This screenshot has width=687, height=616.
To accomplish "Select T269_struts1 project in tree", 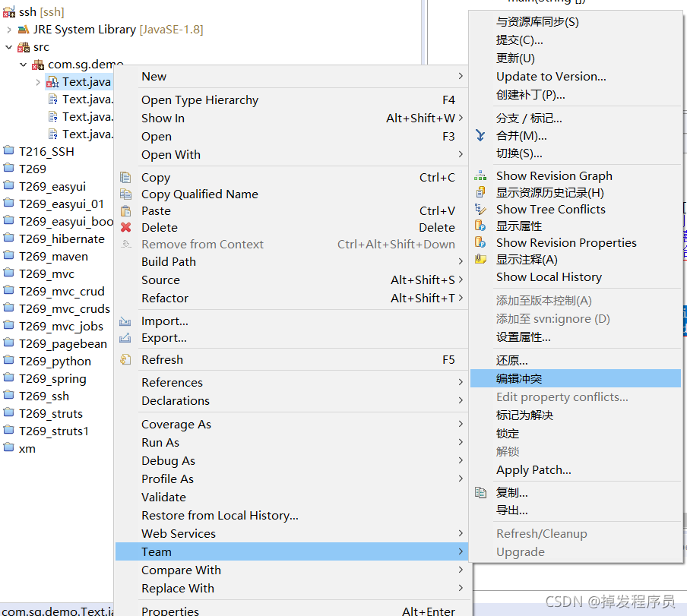I will point(54,431).
